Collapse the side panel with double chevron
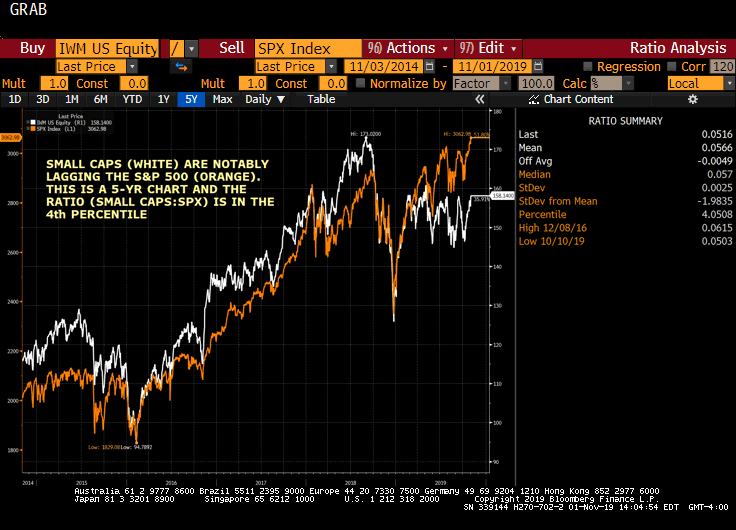Screen dimensions: 736x530 pos(479,99)
